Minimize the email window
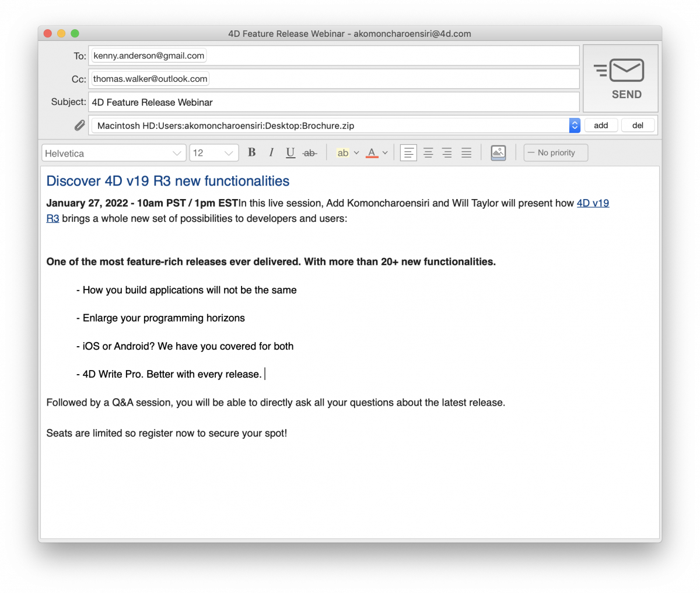The height and width of the screenshot is (593, 700). (x=61, y=34)
